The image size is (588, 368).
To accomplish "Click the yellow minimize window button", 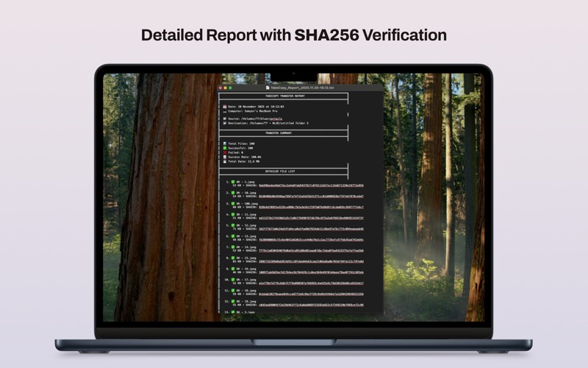I will coord(226,88).
